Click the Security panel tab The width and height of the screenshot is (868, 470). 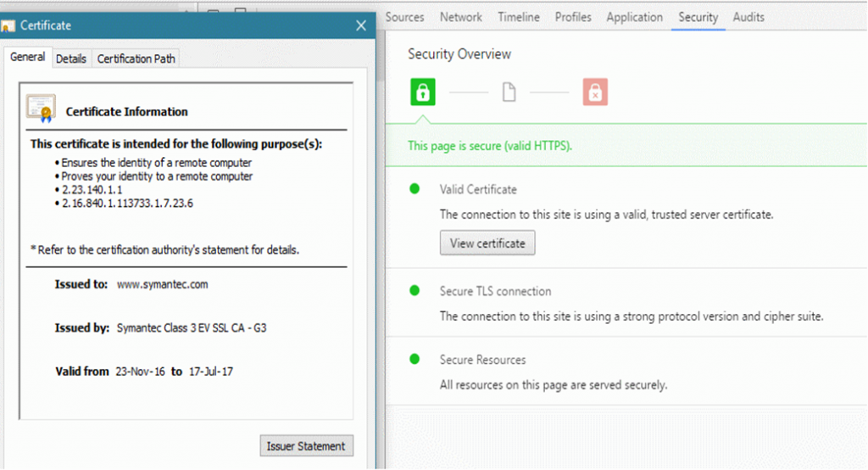[698, 17]
